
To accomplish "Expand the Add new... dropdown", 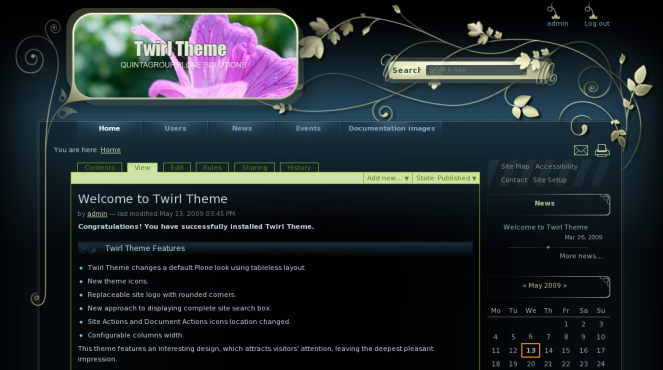I will 388,178.
